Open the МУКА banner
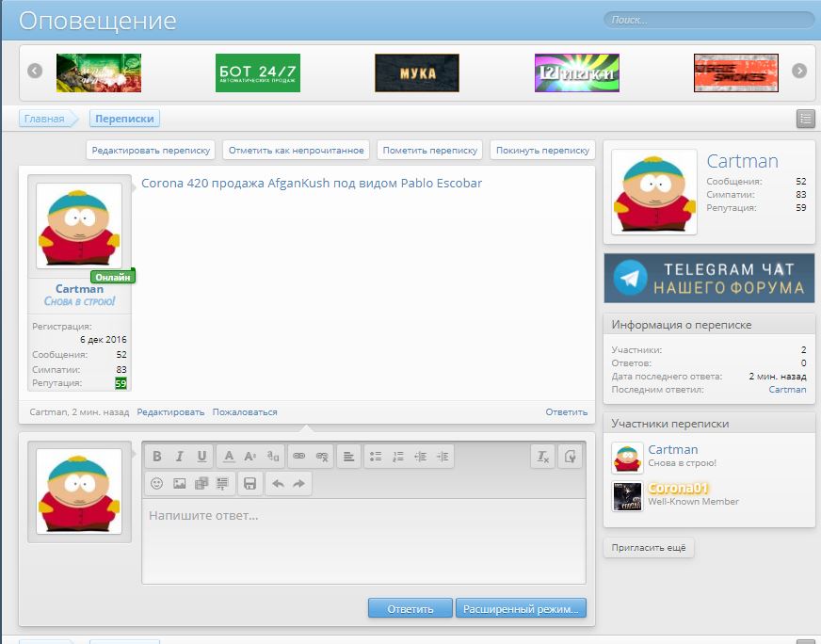 pyautogui.click(x=417, y=72)
